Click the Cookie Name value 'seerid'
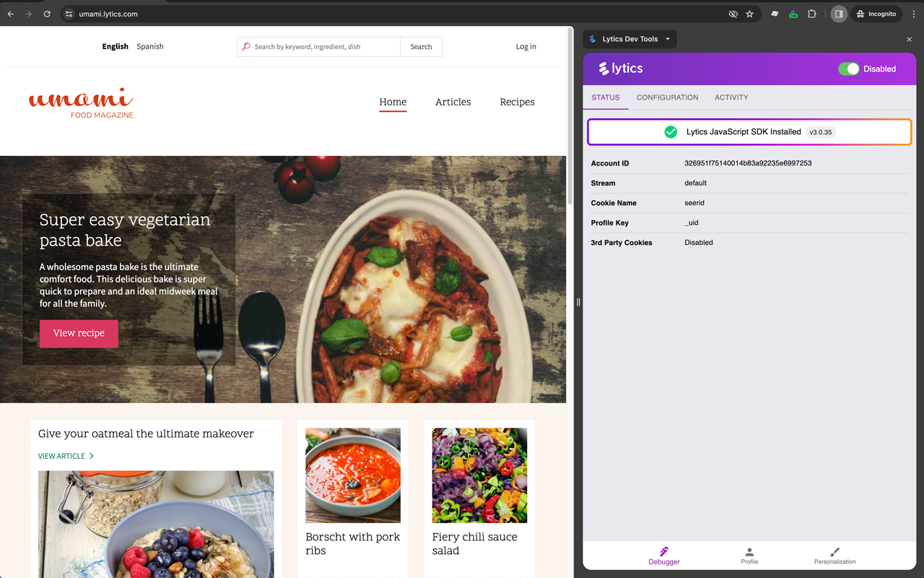This screenshot has height=578, width=924. pyautogui.click(x=694, y=203)
